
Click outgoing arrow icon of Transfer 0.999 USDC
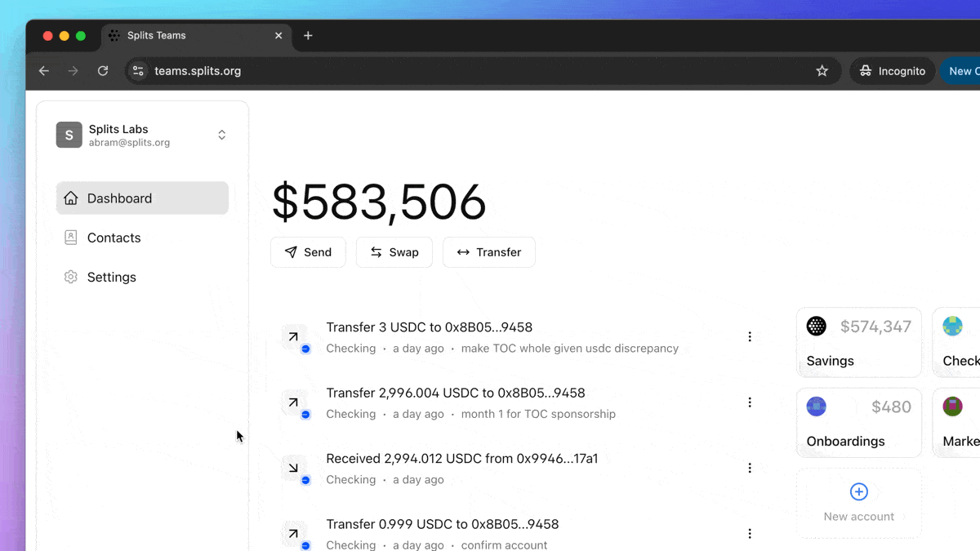(293, 534)
